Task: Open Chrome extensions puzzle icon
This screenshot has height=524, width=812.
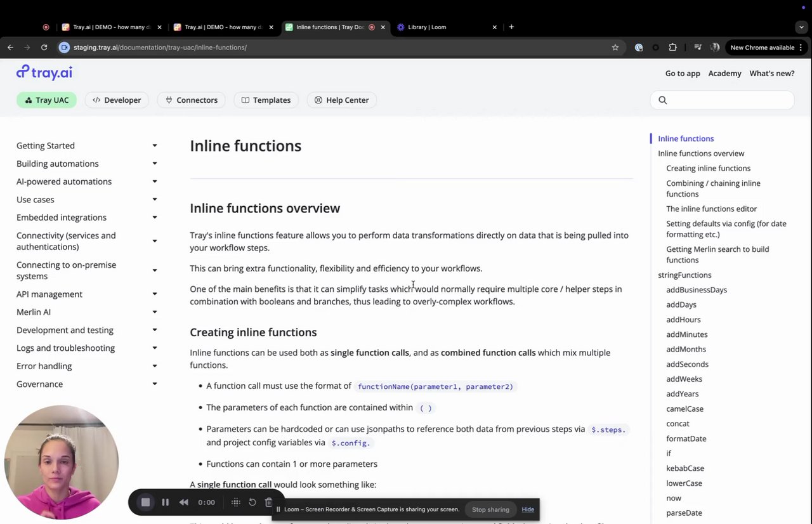Action: tap(672, 48)
